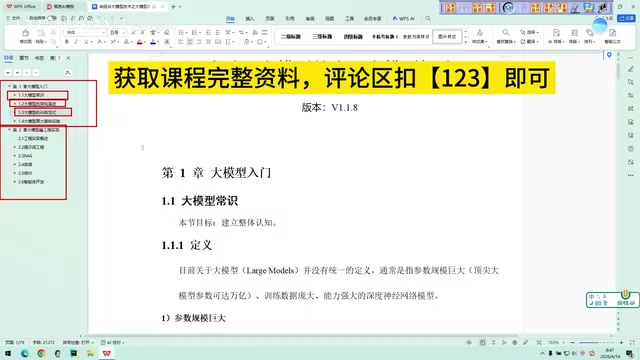Click the Find and Replace magnifier icon
The height and width of the screenshot is (360, 640).
pyautogui.click(x=506, y=33)
